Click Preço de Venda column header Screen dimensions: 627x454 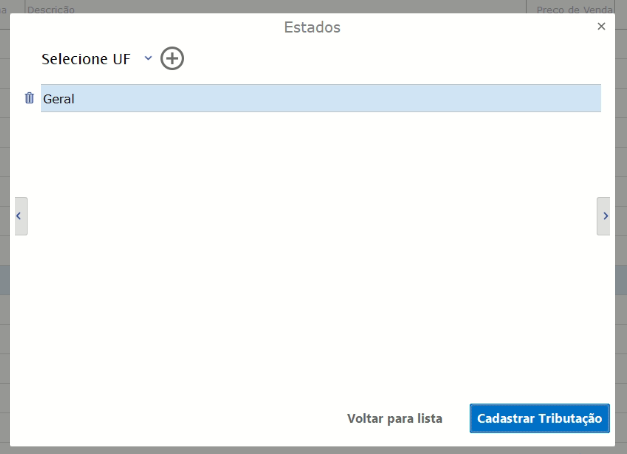click(x=574, y=8)
